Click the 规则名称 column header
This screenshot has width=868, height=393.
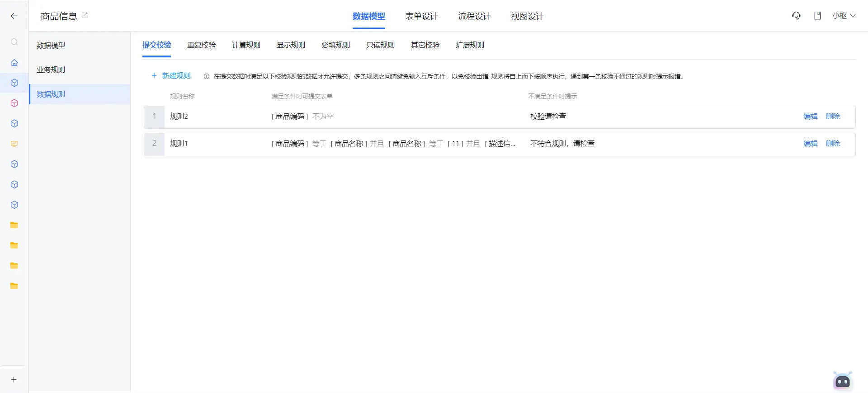point(182,96)
